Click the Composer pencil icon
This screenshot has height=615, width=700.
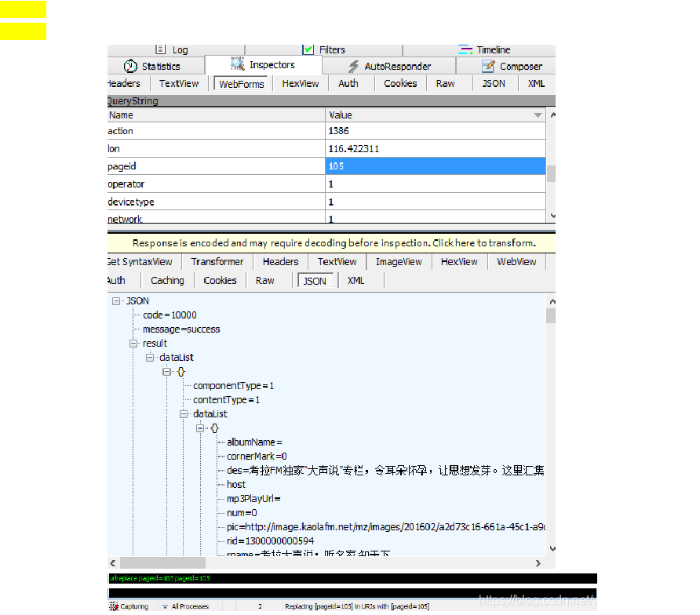tap(488, 66)
